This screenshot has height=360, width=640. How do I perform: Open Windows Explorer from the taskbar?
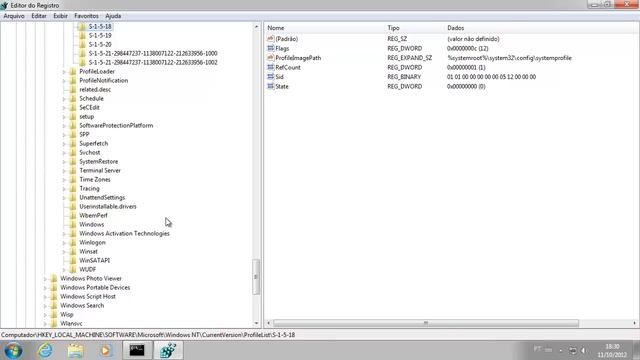76,351
